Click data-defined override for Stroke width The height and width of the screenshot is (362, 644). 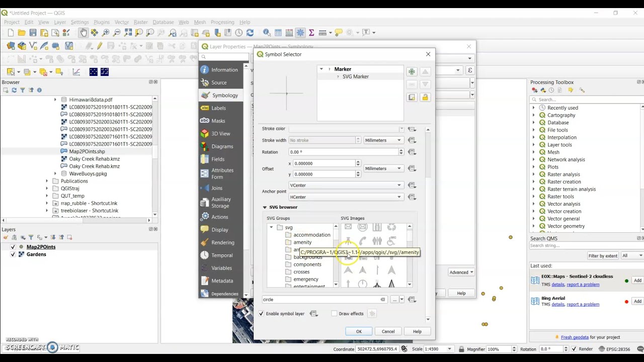tap(412, 140)
